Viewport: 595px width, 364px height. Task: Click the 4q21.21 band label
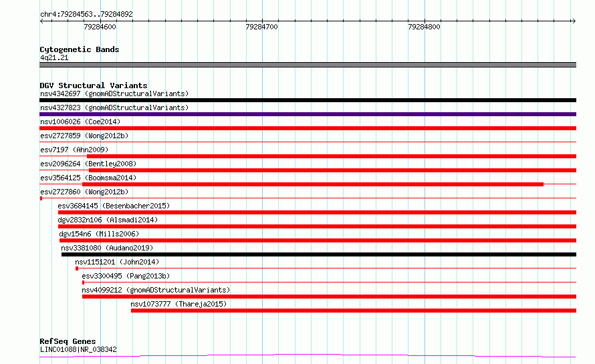(x=54, y=57)
